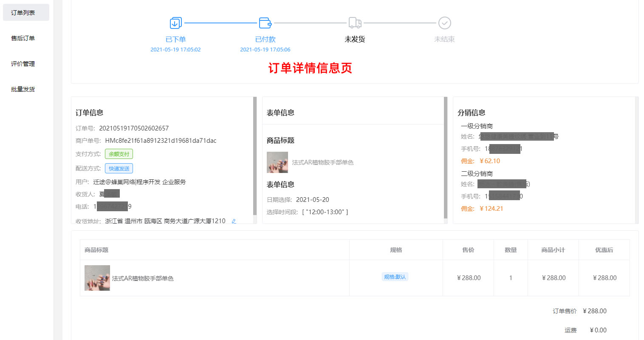Click the 商品小计 column header
This screenshot has width=644, height=340.
click(x=553, y=250)
